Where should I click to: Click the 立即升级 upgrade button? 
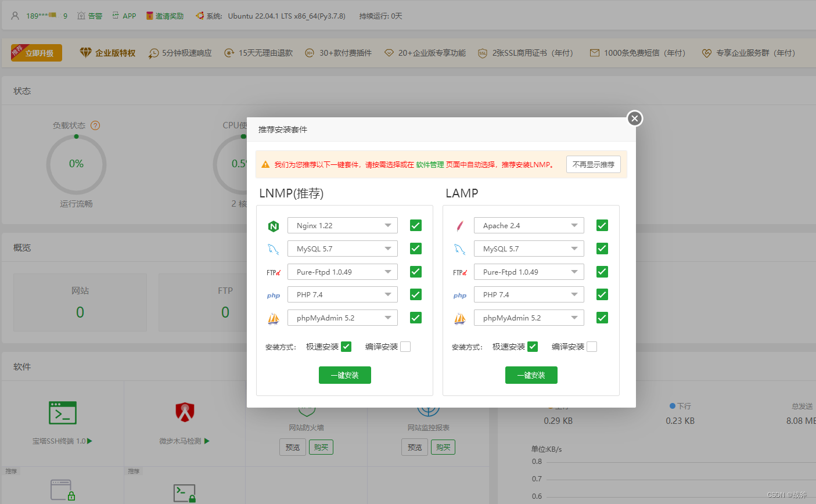[37, 53]
